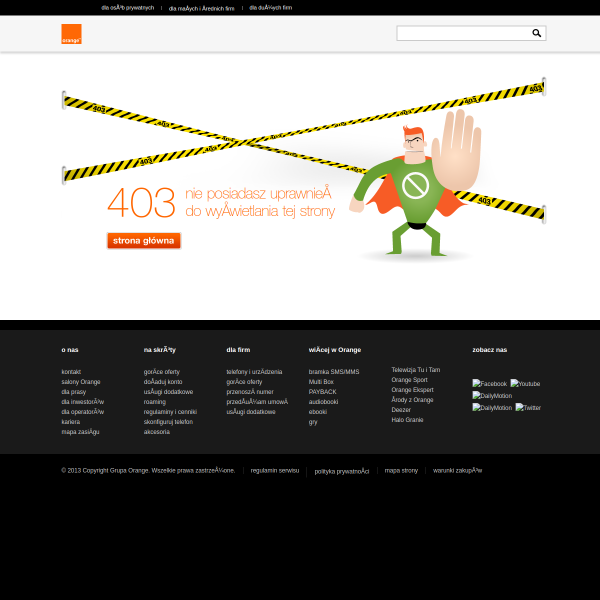Open the 'przenoszę numer' link
Screen dimensions: 600x600
(250, 391)
